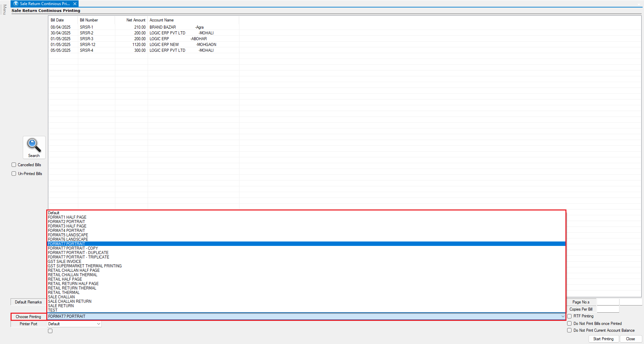The image size is (644, 344).
Task: Click the Net Amount column header
Action: pyautogui.click(x=136, y=20)
